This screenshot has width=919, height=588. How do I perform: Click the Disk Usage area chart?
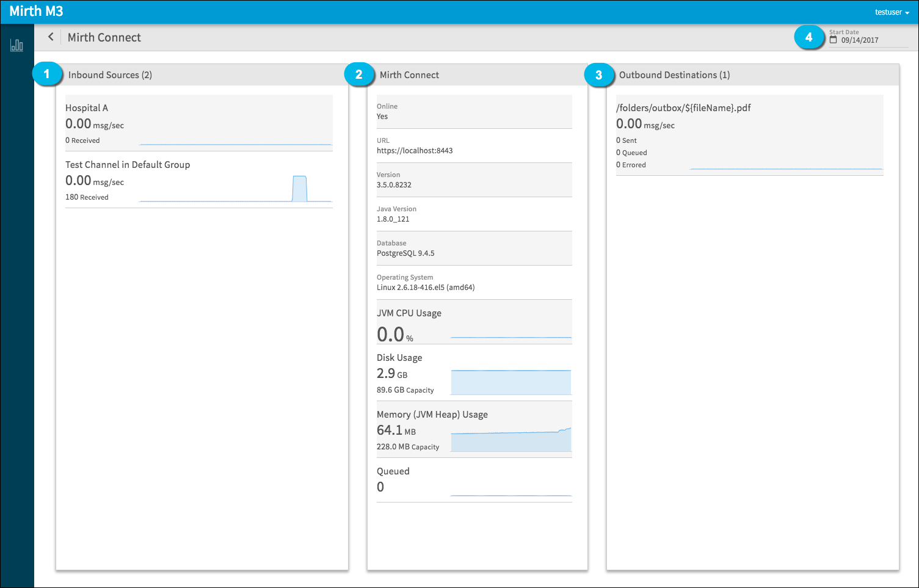click(x=511, y=382)
